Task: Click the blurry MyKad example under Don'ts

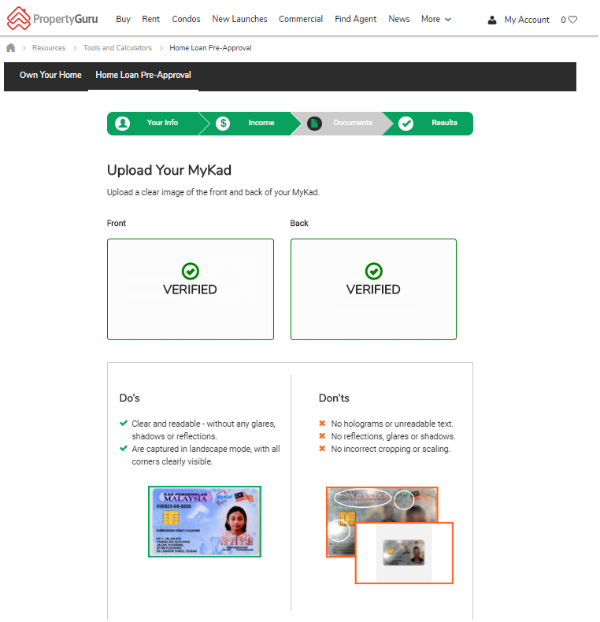Action: (381, 505)
